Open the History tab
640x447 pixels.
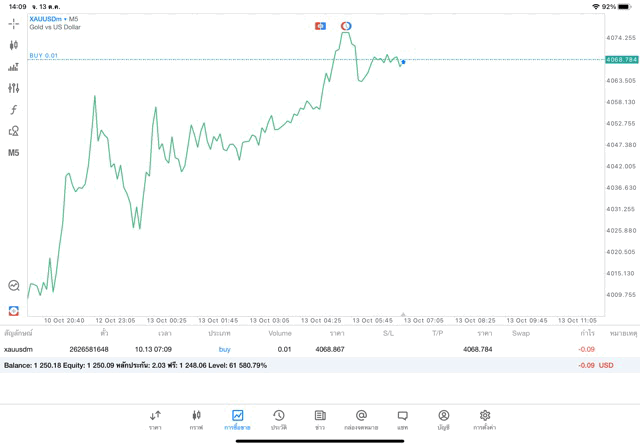coord(278,420)
